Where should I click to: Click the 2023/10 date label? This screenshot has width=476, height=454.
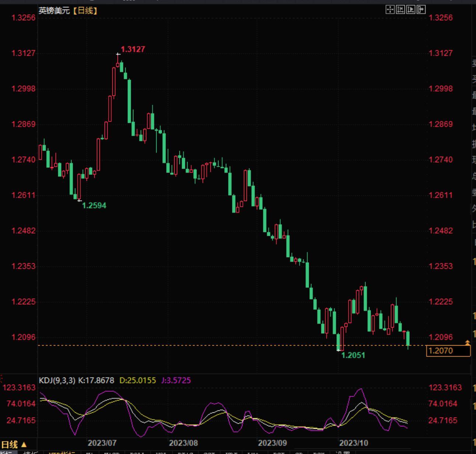pos(354,443)
